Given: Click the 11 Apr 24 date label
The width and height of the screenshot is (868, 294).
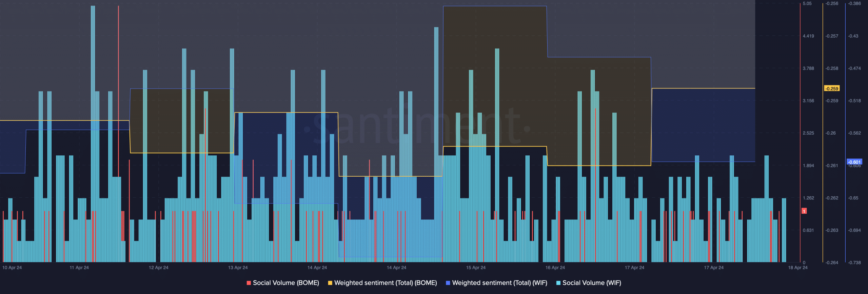Looking at the screenshot, I should (x=79, y=268).
